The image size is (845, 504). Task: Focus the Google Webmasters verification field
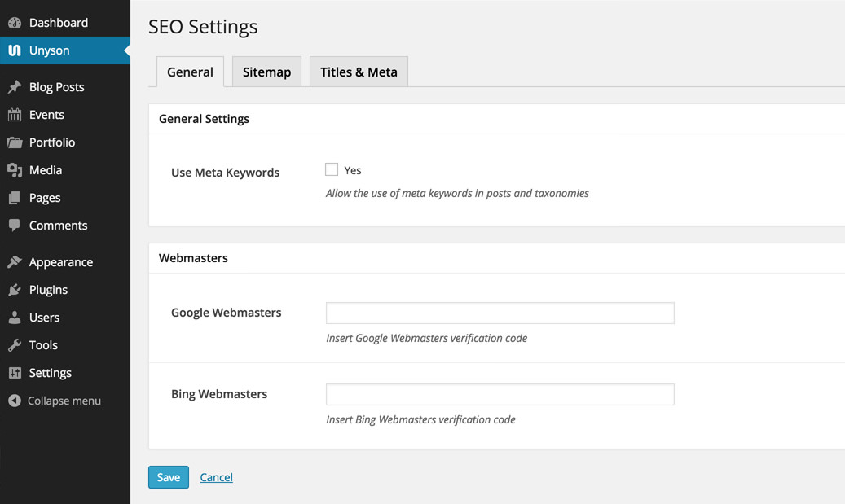(500, 313)
